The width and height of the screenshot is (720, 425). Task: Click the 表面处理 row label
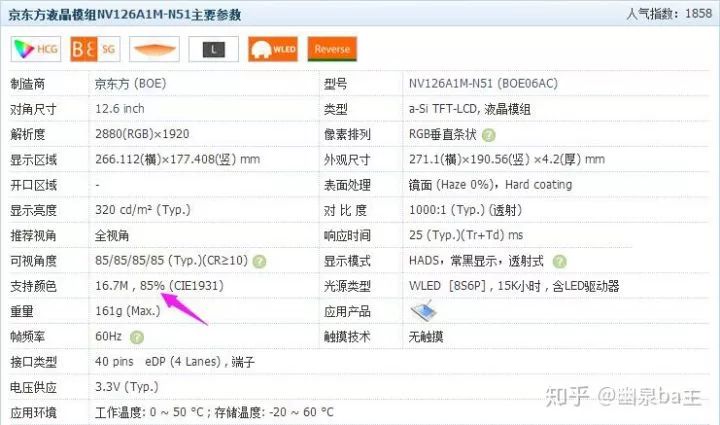tap(347, 185)
